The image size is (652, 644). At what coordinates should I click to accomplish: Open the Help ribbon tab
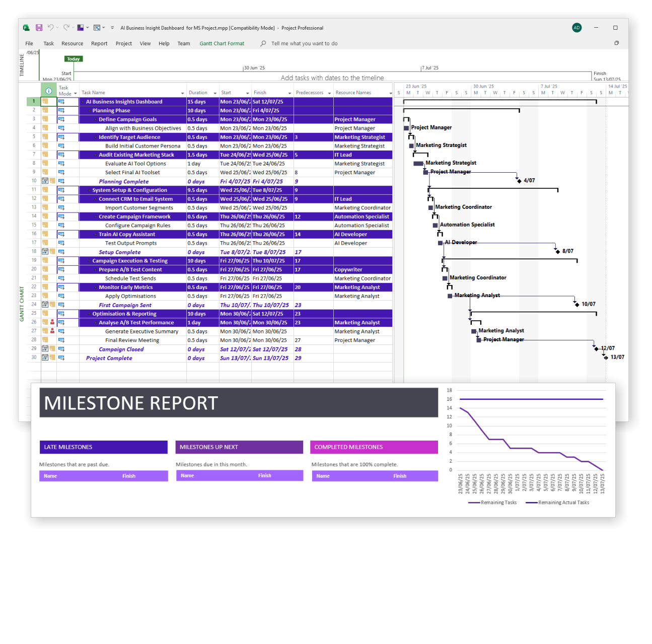pyautogui.click(x=164, y=43)
